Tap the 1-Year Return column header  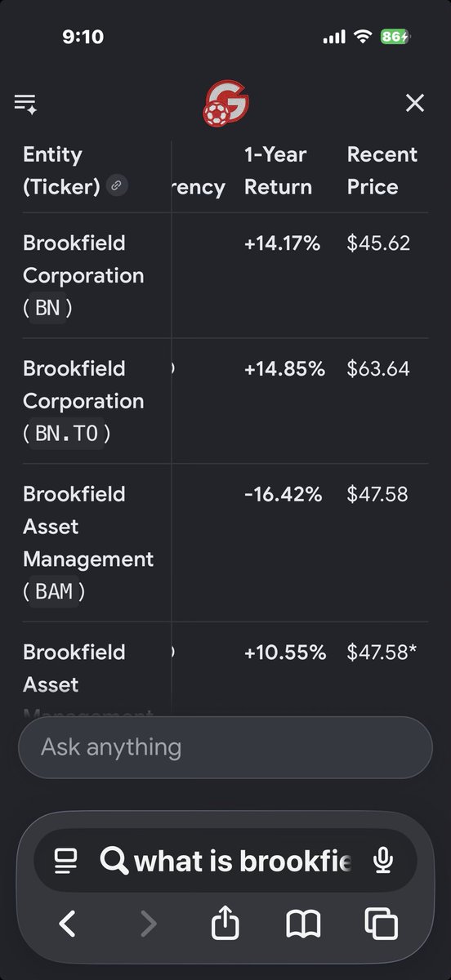[278, 171]
